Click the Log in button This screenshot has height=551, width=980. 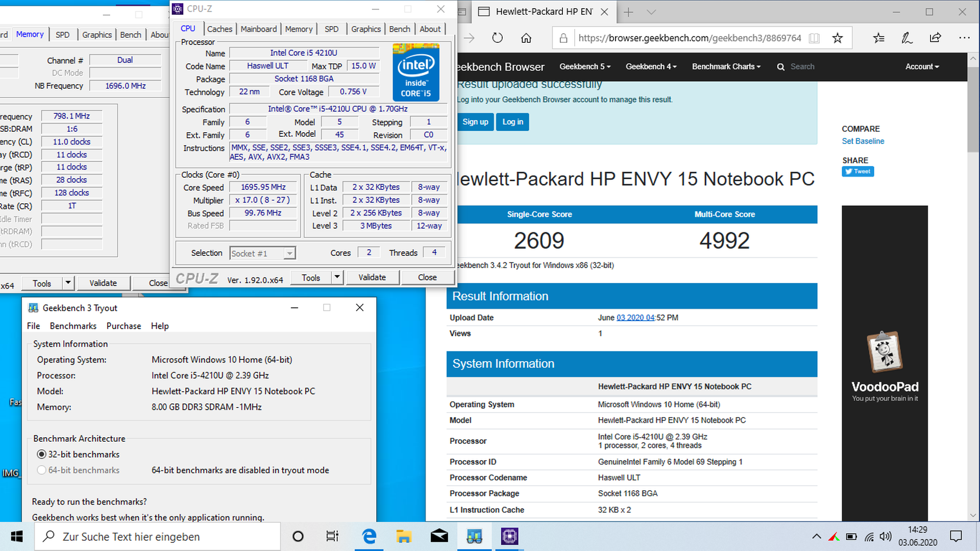(x=512, y=122)
